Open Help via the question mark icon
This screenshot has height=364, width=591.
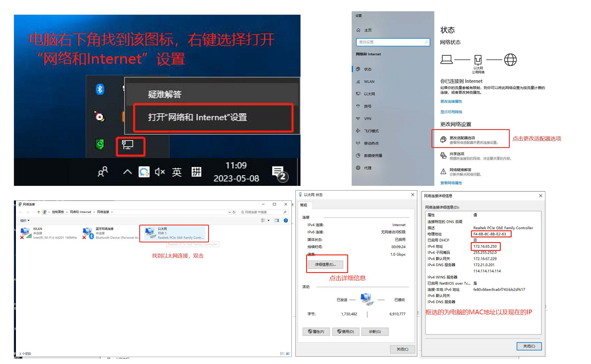click(285, 221)
